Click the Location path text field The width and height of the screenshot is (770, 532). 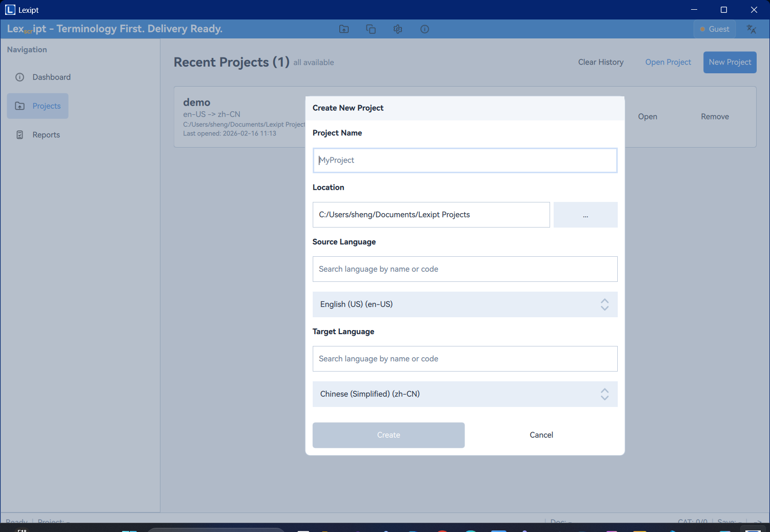click(431, 215)
